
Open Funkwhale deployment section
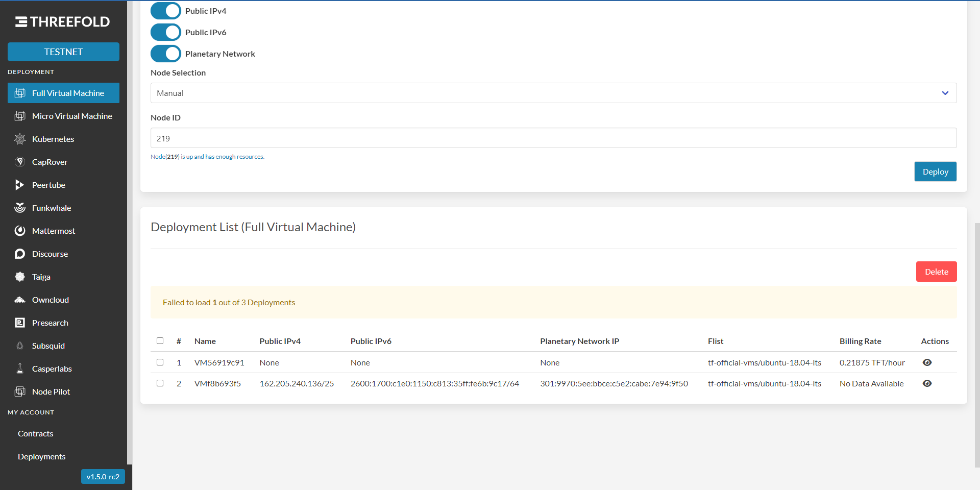point(20,208)
